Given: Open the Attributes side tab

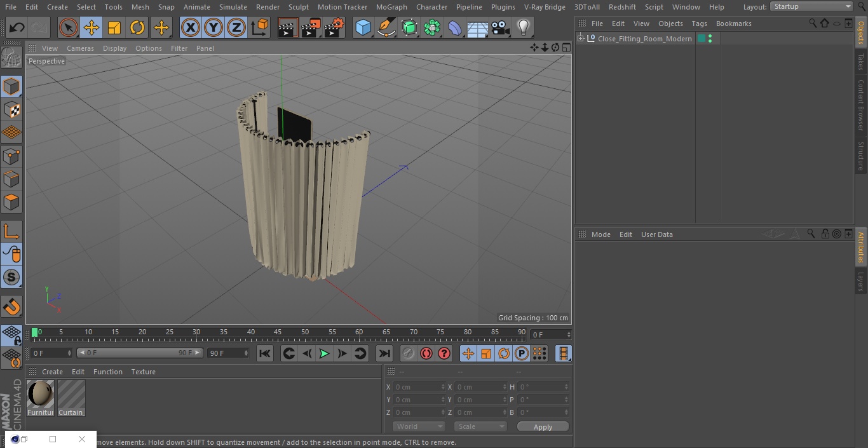Looking at the screenshot, I should coord(861,247).
